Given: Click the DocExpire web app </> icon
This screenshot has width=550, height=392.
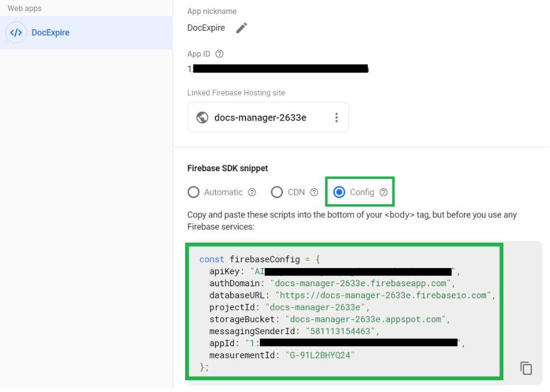Looking at the screenshot, I should (17, 32).
